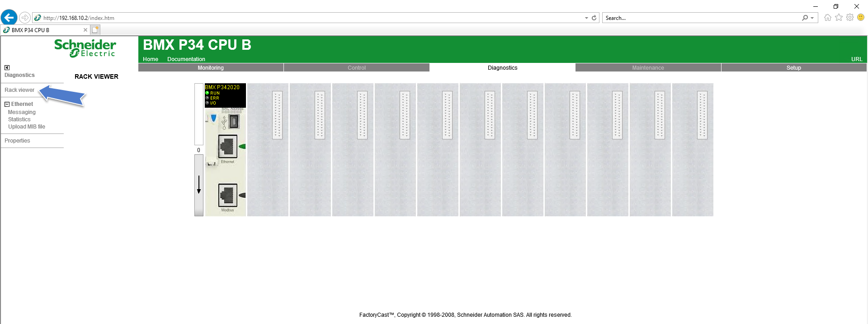Switch to the Maintenance tab
The height and width of the screenshot is (324, 868).
(648, 68)
